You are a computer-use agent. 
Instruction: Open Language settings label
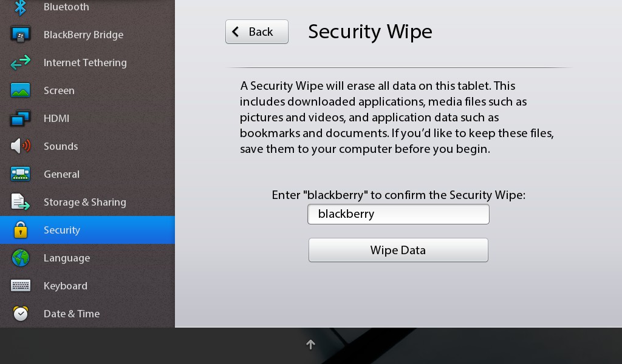67,258
